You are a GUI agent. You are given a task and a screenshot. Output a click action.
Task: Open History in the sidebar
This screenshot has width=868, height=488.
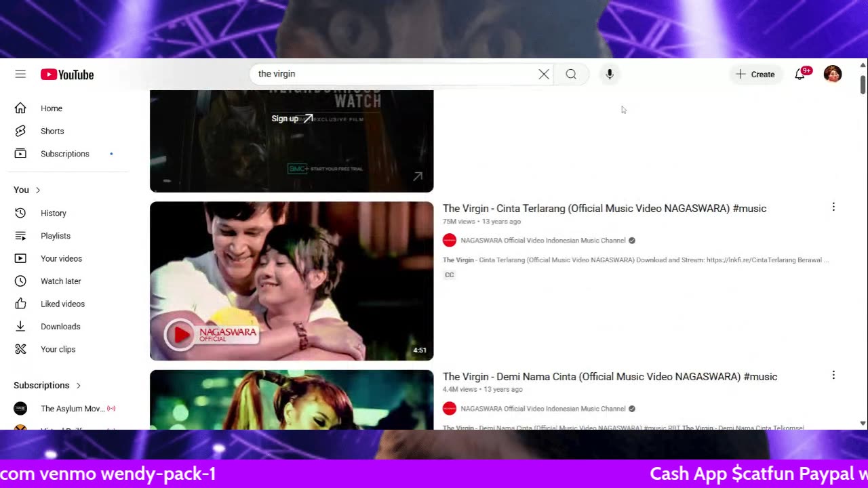click(x=53, y=213)
